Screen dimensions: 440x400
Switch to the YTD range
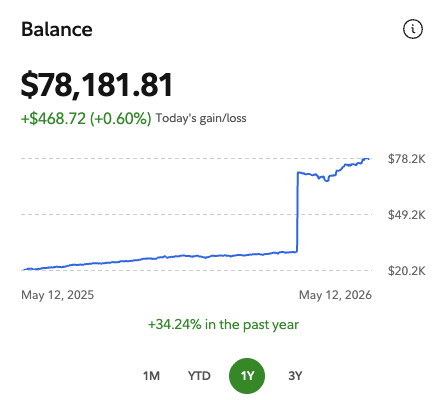click(199, 376)
